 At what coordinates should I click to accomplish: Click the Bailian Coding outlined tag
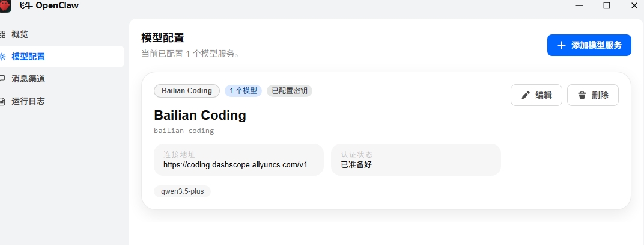point(187,91)
